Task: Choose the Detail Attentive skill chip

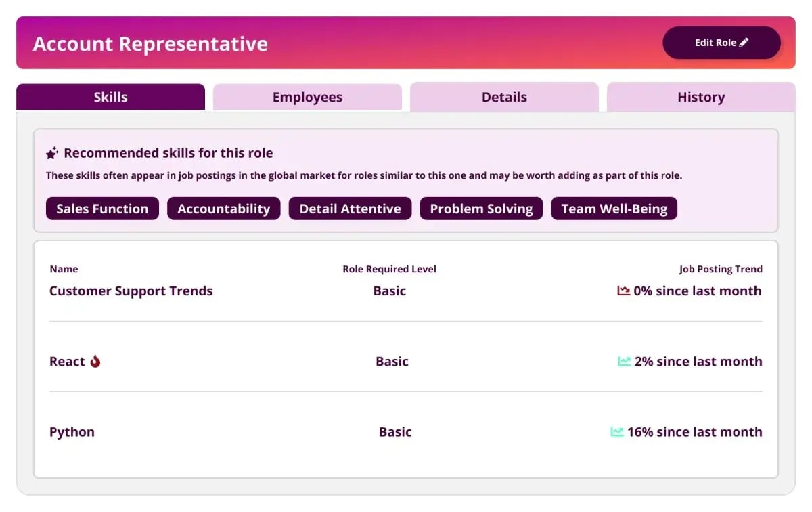Action: [350, 209]
